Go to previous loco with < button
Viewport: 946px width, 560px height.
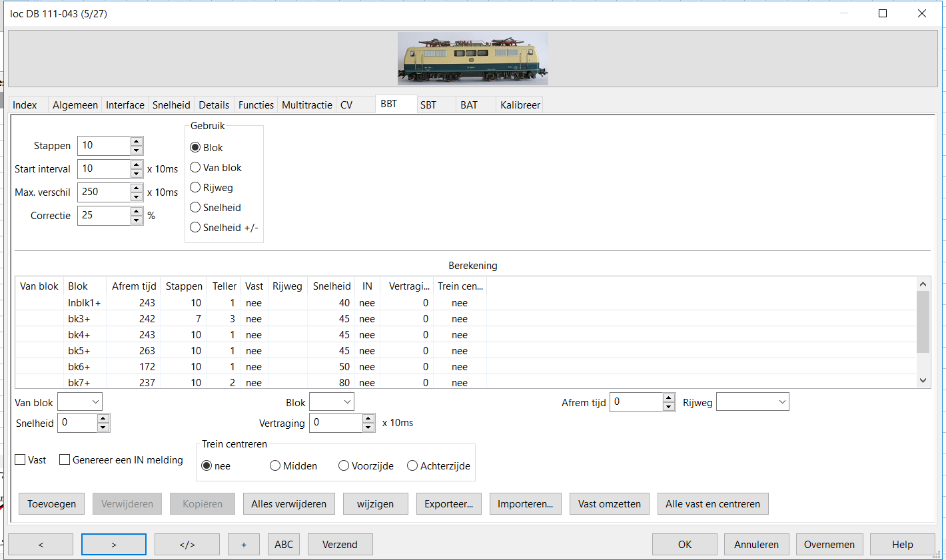tap(41, 544)
